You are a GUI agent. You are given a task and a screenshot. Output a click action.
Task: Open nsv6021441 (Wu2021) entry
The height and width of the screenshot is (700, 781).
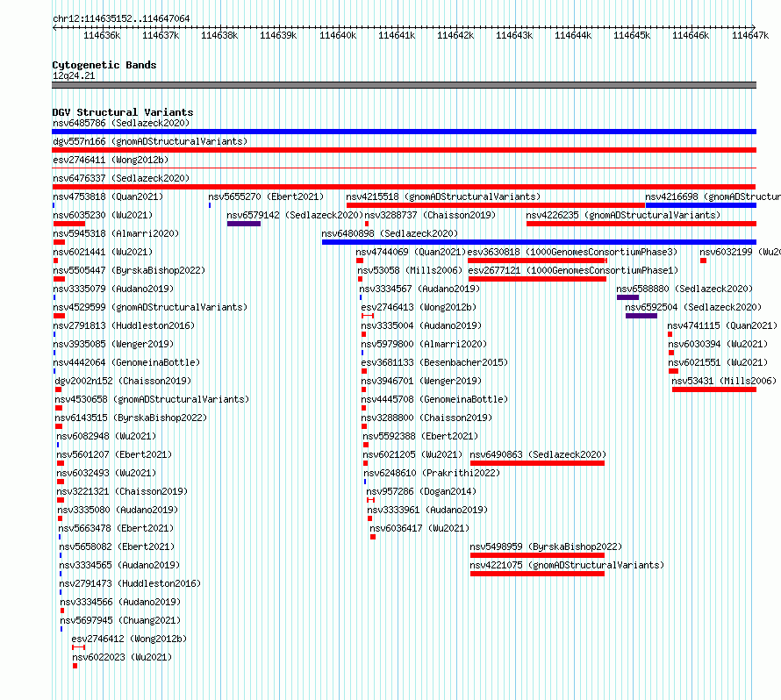103,252
